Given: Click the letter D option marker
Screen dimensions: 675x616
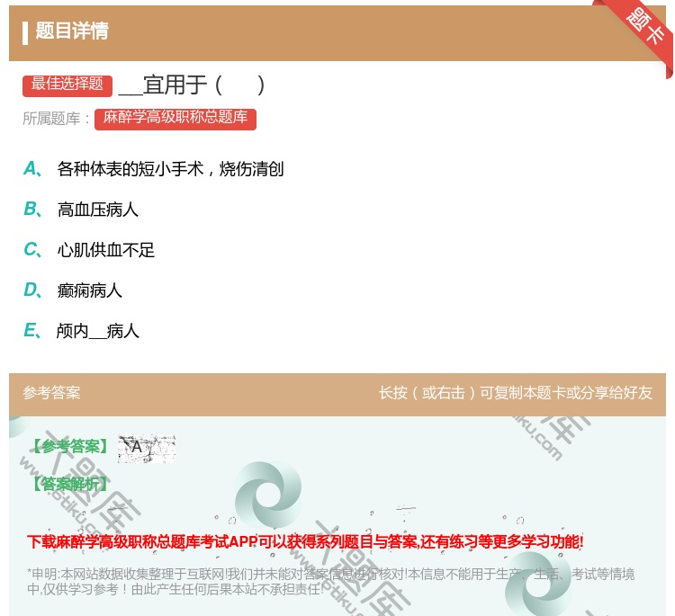Looking at the screenshot, I should click(33, 290).
